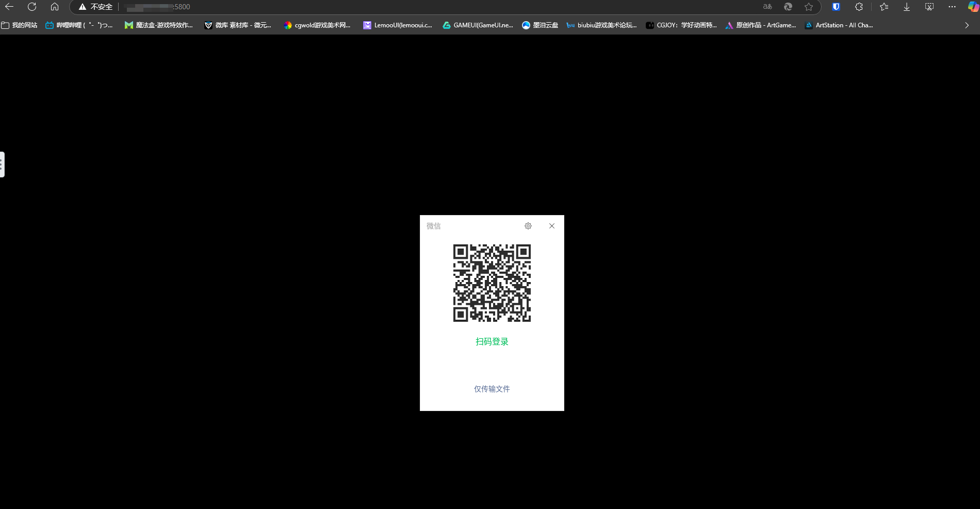The image size is (980, 509).
Task: Open the 墨泪云盘 bookmark
Action: tap(540, 25)
